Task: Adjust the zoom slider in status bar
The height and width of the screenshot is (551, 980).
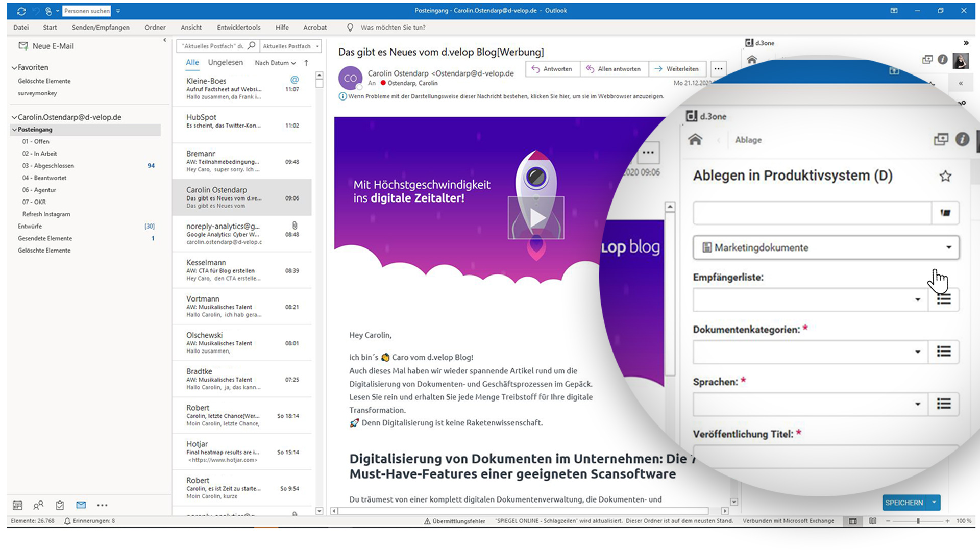Action: (x=918, y=521)
